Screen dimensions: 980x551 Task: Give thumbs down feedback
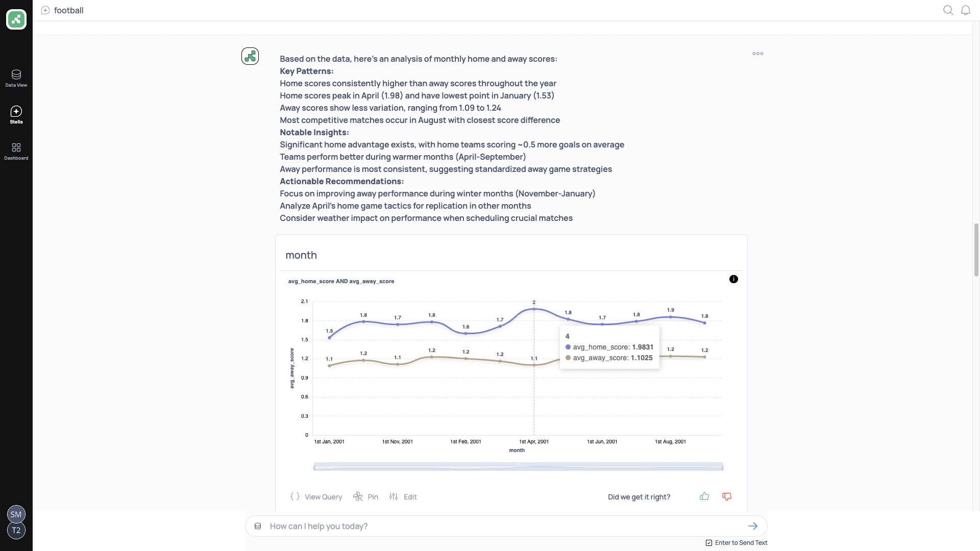click(x=727, y=496)
